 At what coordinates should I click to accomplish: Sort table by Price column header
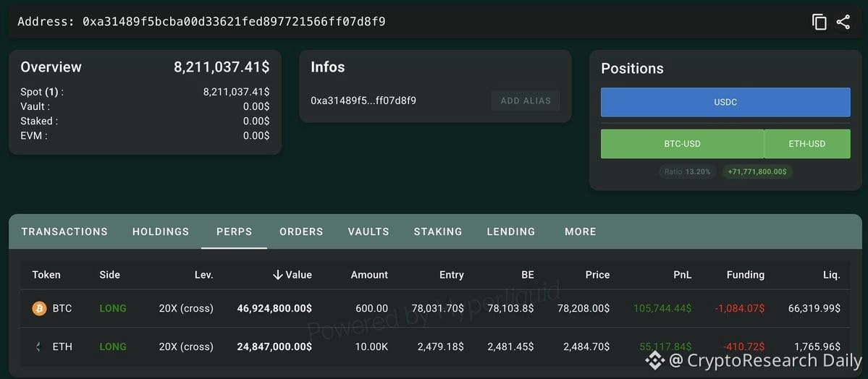597,275
